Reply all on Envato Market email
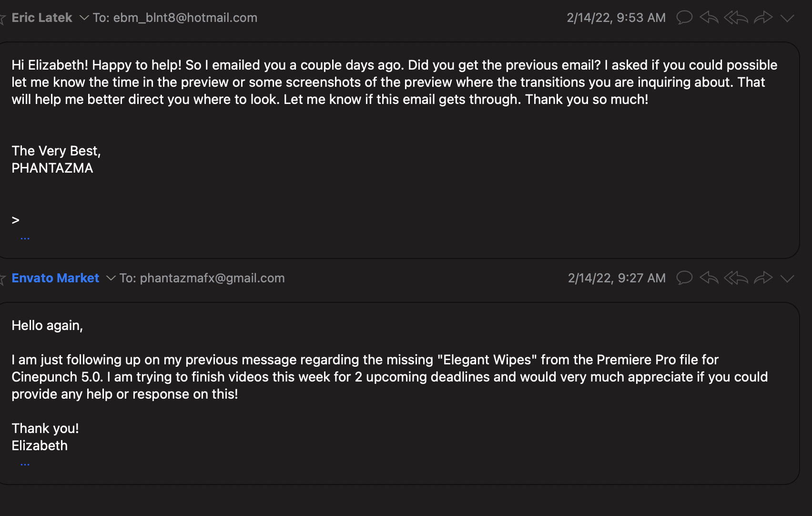Screen dimensions: 812x516 (736, 278)
